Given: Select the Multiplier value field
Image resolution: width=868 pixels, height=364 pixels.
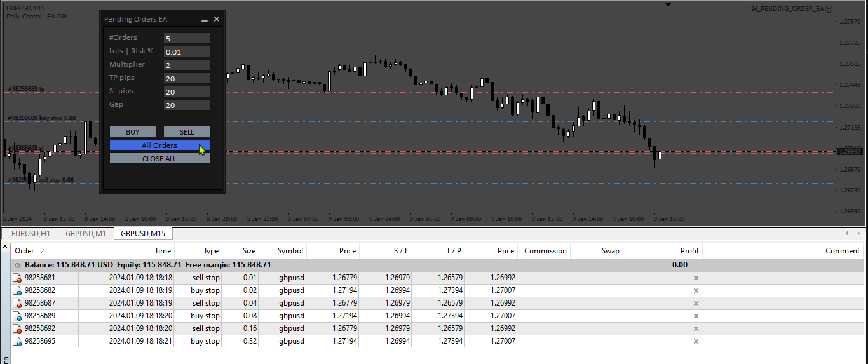Looking at the screenshot, I should tap(187, 65).
